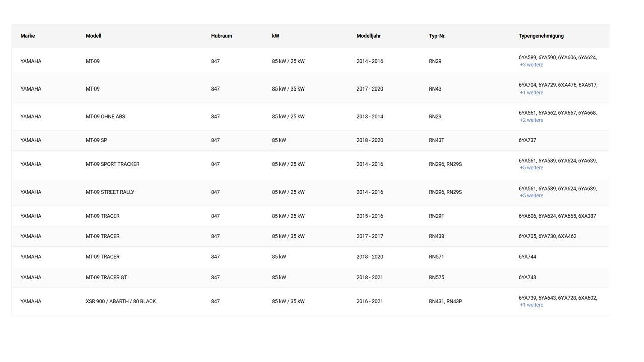Click the Modell column header
Image resolution: width=644 pixels, height=362 pixels.
point(93,36)
